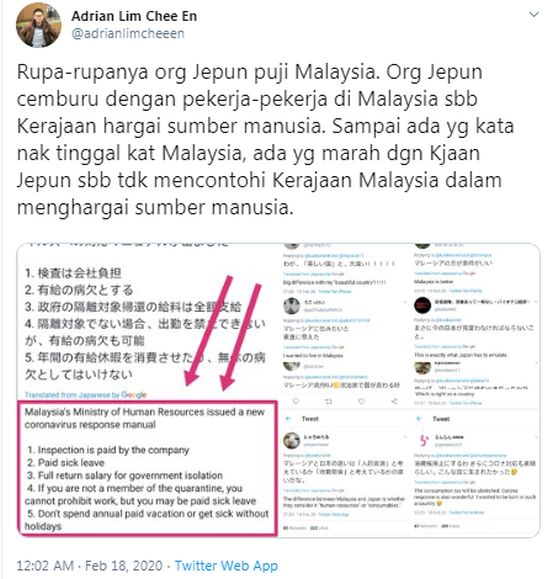
Task: Open the pink-boxed English translation image
Action: pos(147,468)
